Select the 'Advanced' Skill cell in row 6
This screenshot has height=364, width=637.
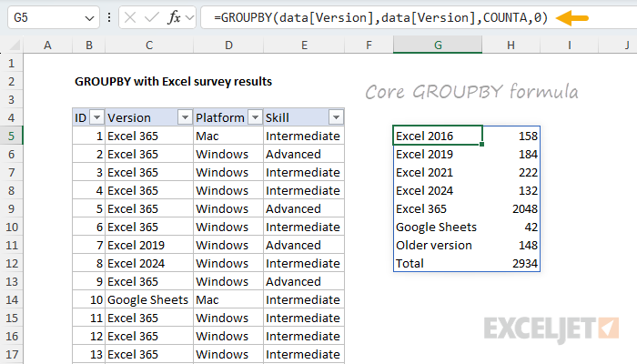pos(304,154)
